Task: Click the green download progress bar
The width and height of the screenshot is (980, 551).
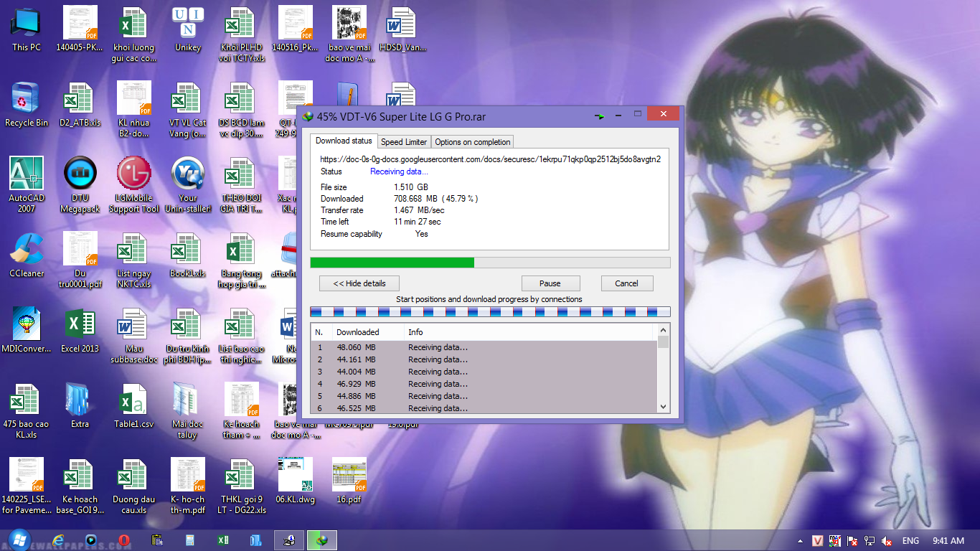Action: click(x=490, y=263)
